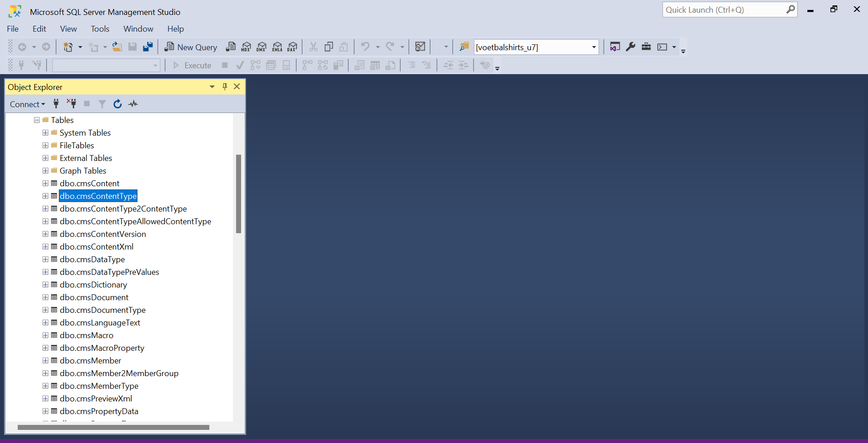Open the View menu
Image resolution: width=868 pixels, height=443 pixels.
pos(68,29)
